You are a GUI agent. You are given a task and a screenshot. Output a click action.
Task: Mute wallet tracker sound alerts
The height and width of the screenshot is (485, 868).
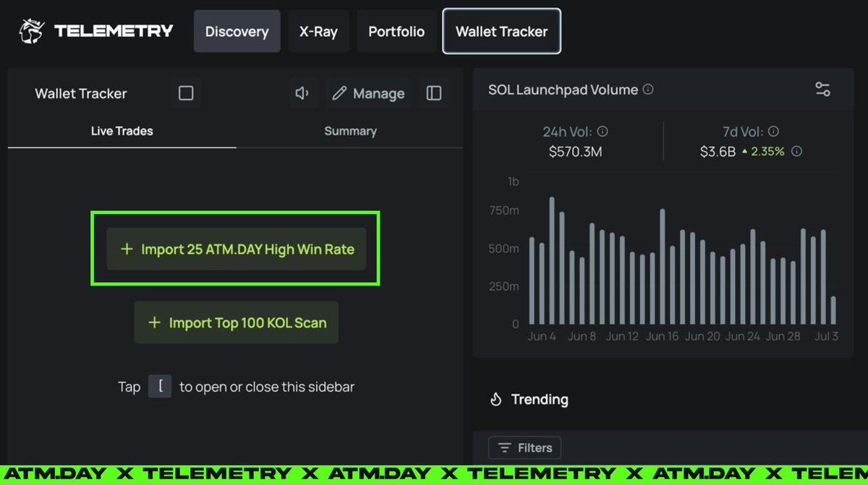(x=302, y=93)
